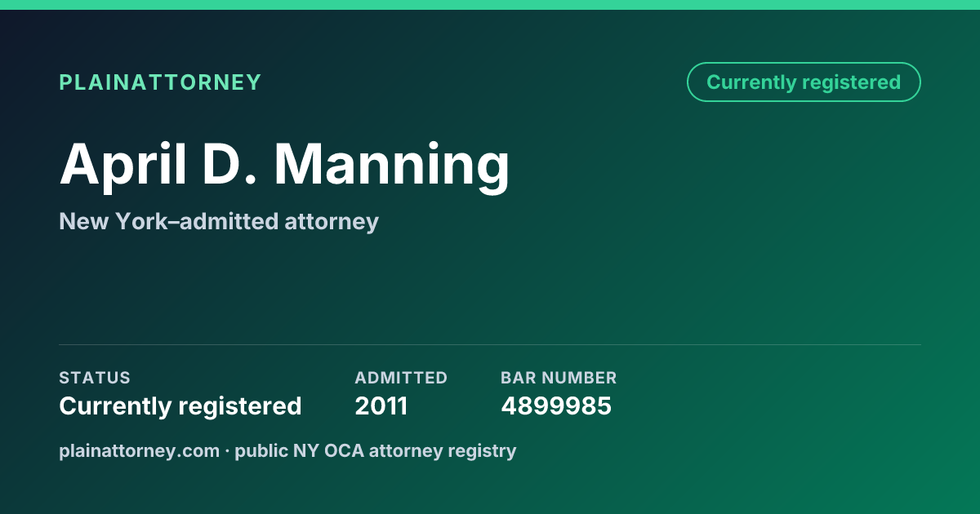Click the word Manning in the title
980x514 pixels.
392,166
